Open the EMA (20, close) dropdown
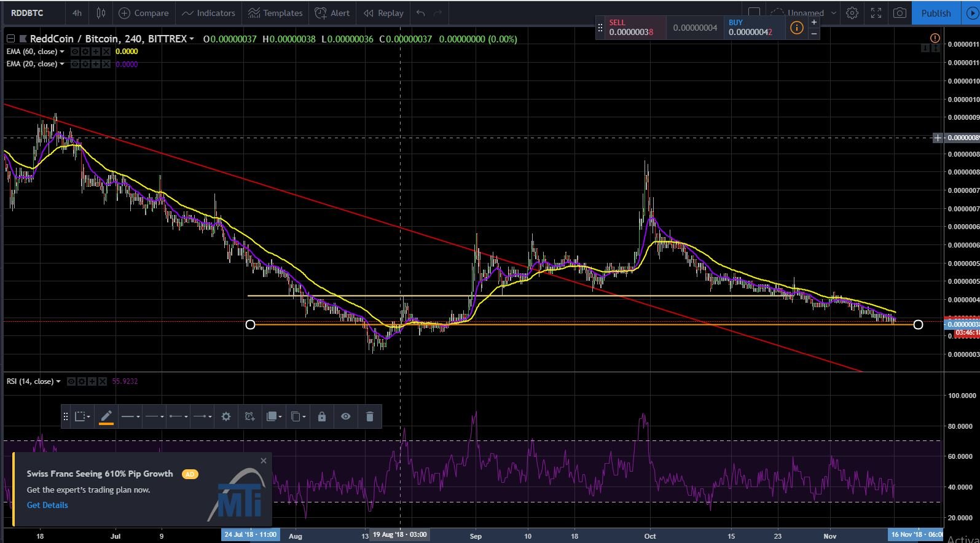The height and width of the screenshot is (543, 980). pyautogui.click(x=62, y=64)
